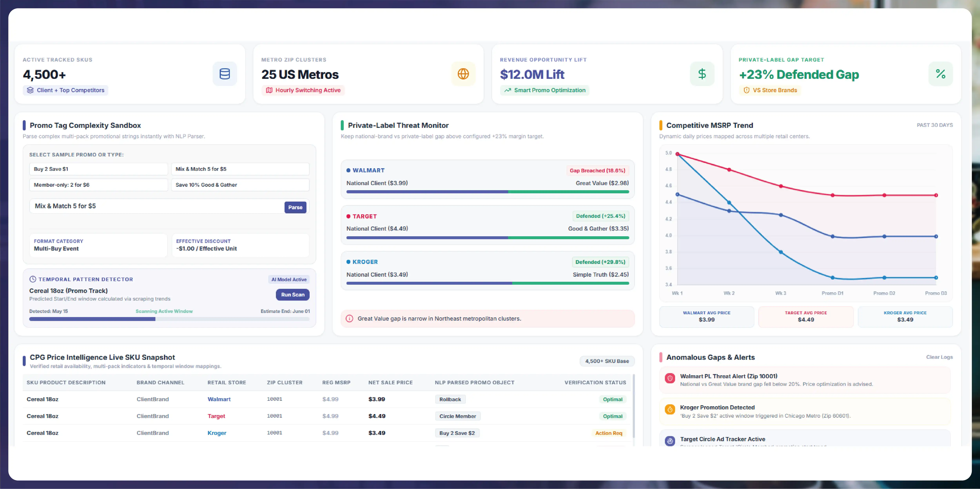This screenshot has height=489, width=980.
Task: Click the Target price gap bar
Action: pyautogui.click(x=487, y=237)
